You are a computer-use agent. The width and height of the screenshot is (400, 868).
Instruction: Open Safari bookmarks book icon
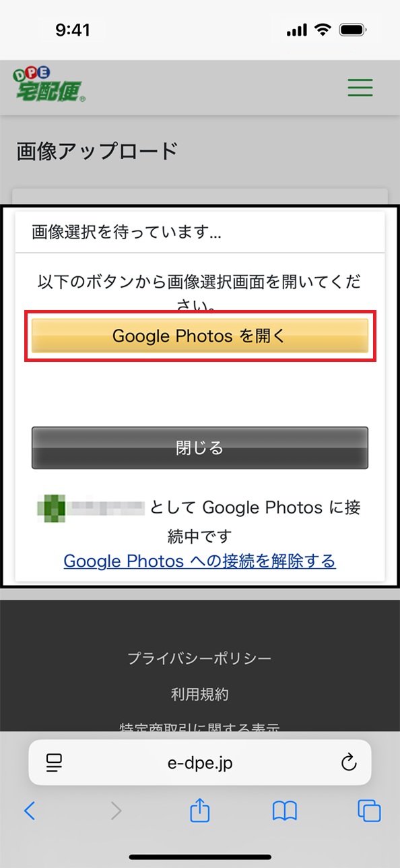pos(285,811)
